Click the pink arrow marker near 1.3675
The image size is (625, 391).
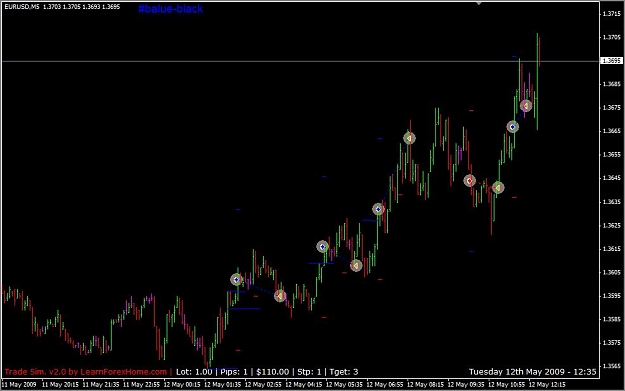click(526, 106)
